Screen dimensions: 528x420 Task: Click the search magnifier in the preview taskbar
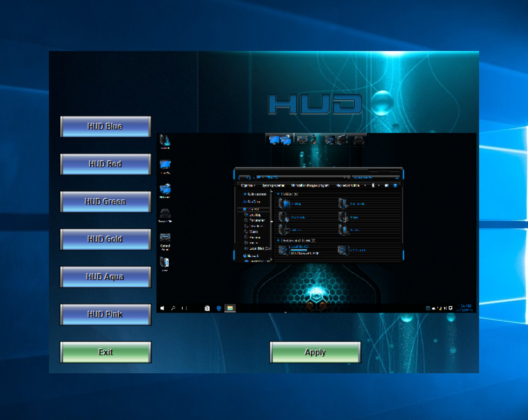click(x=173, y=308)
